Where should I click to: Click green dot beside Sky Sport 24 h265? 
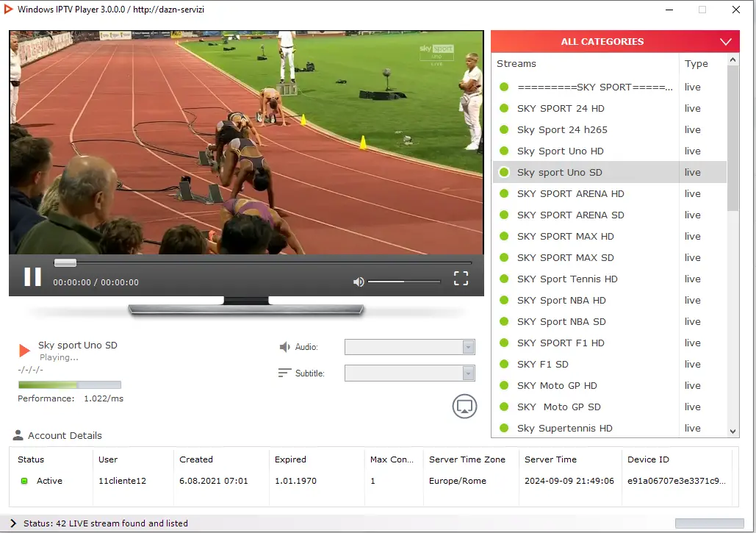(x=504, y=129)
